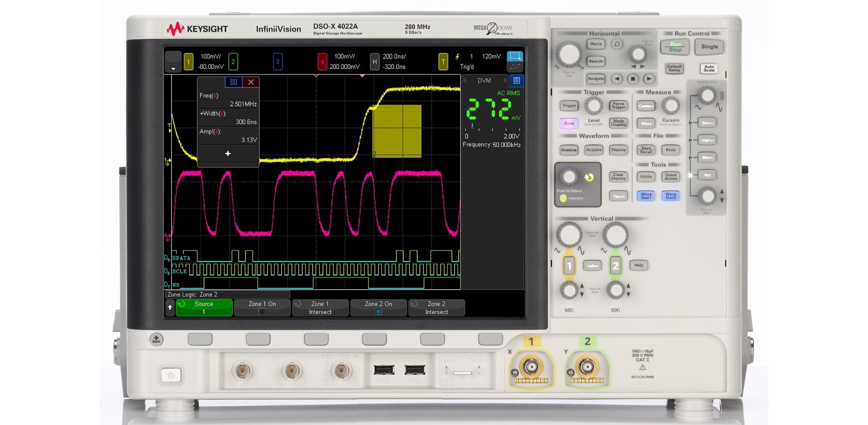868x425 pixels.
Task: Cycle the Source 1 softkey selection
Action: 203,307
